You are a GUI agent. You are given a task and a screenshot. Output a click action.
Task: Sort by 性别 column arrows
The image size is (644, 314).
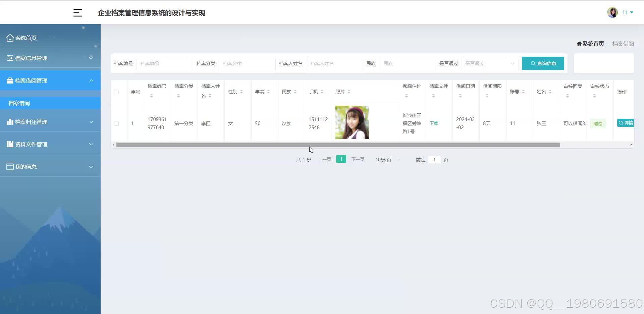pyautogui.click(x=241, y=92)
